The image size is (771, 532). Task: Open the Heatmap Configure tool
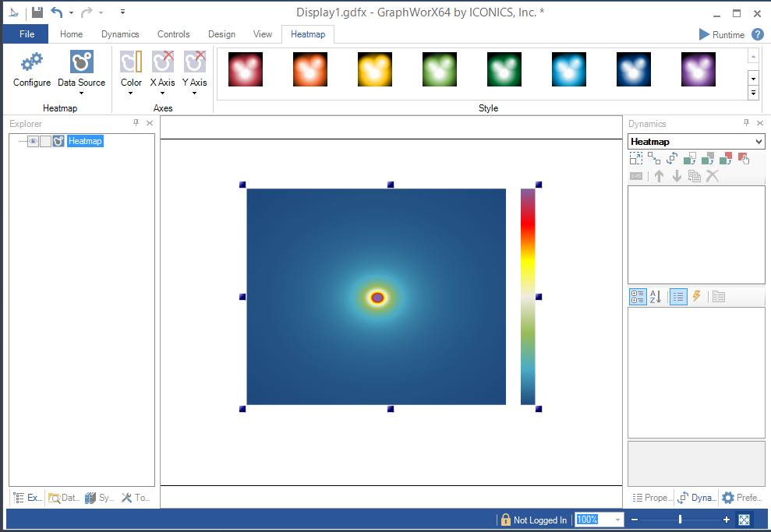coord(32,69)
